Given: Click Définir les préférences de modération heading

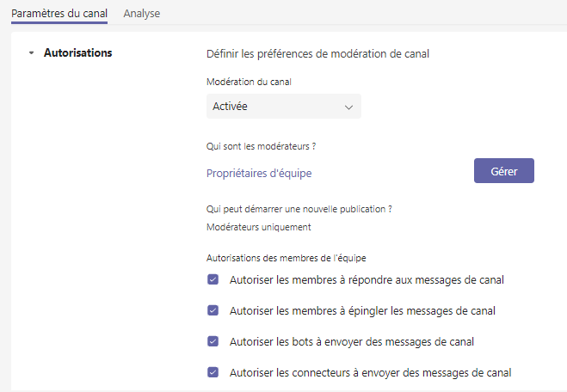Looking at the screenshot, I should tap(317, 54).
